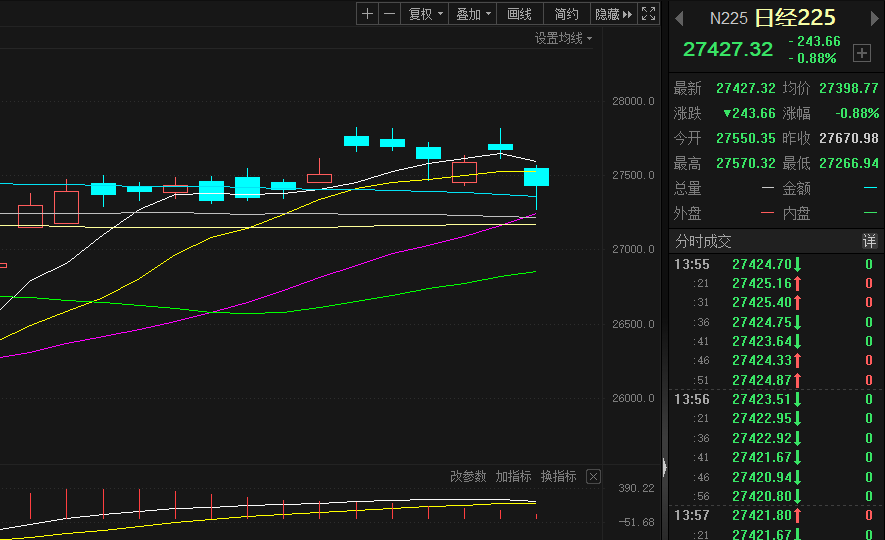
Task: Click 昨收 value 27670.98
Action: pos(849,138)
